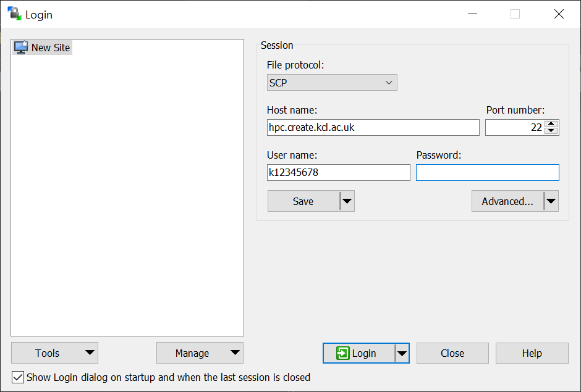This screenshot has height=392, width=581.
Task: Open the Manage dropdown menu
Action: coord(200,352)
